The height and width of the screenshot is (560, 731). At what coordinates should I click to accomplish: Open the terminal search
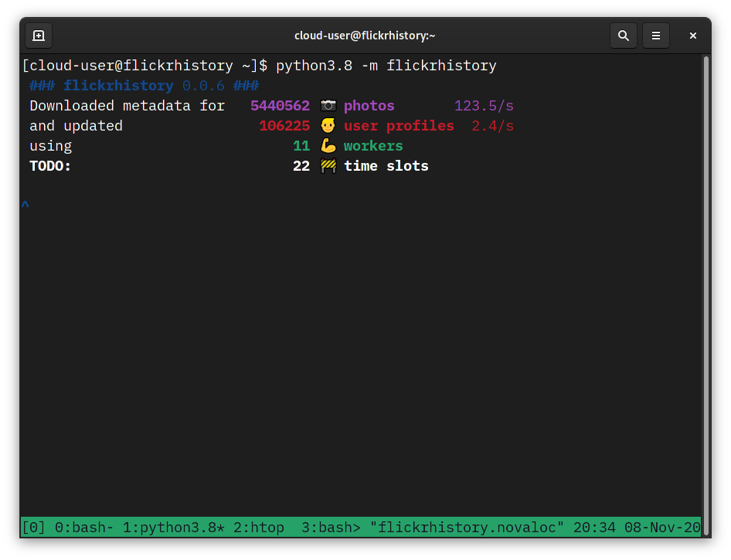click(624, 36)
